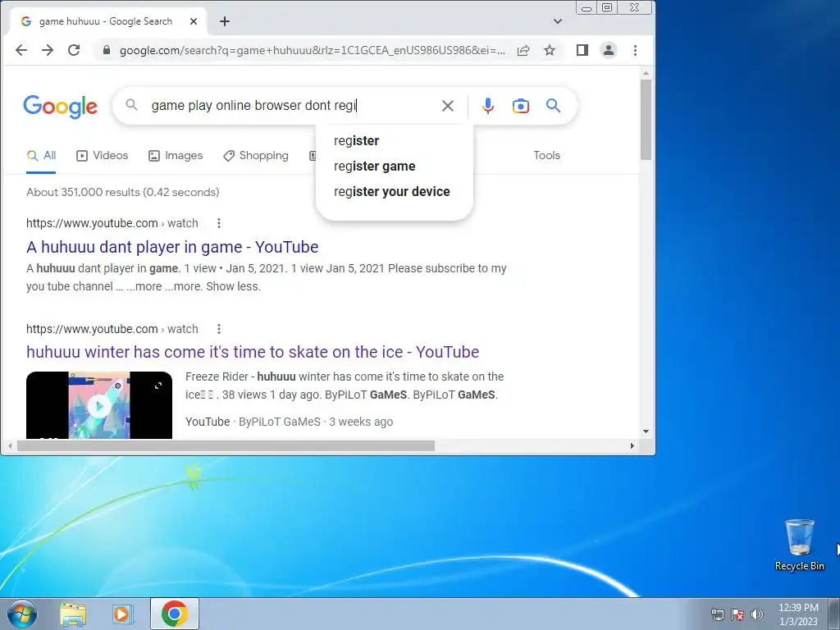
Task: Open the search Tools options
Action: coord(546,155)
